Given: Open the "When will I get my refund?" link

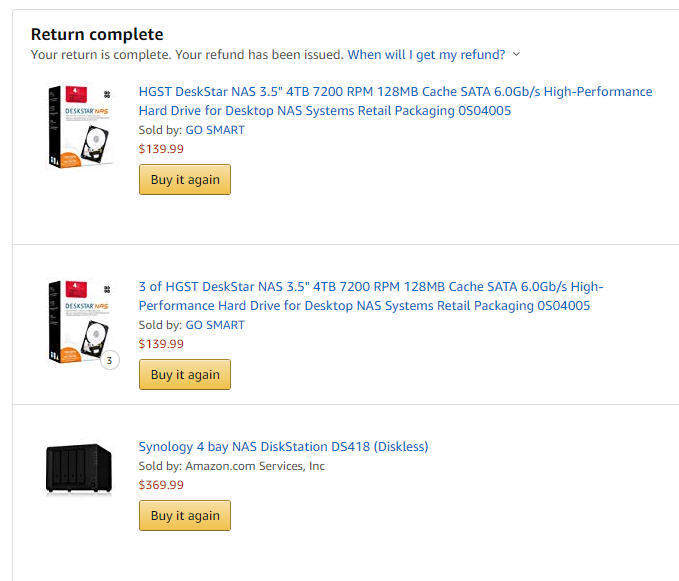Looking at the screenshot, I should tap(426, 54).
